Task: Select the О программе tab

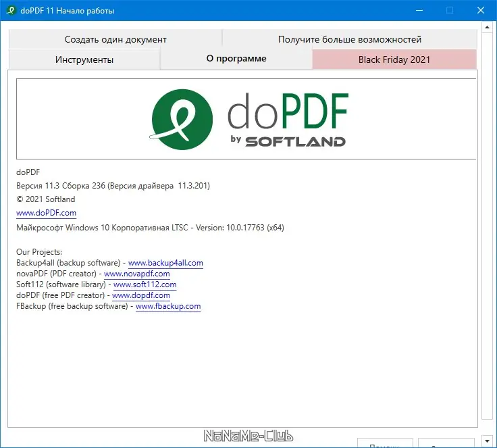Action: point(236,59)
